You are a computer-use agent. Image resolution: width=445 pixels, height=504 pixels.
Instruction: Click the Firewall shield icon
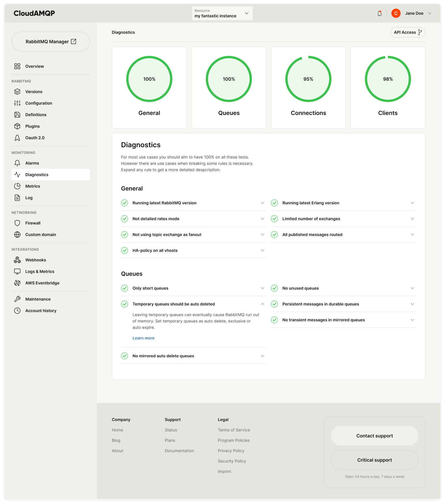pos(17,223)
